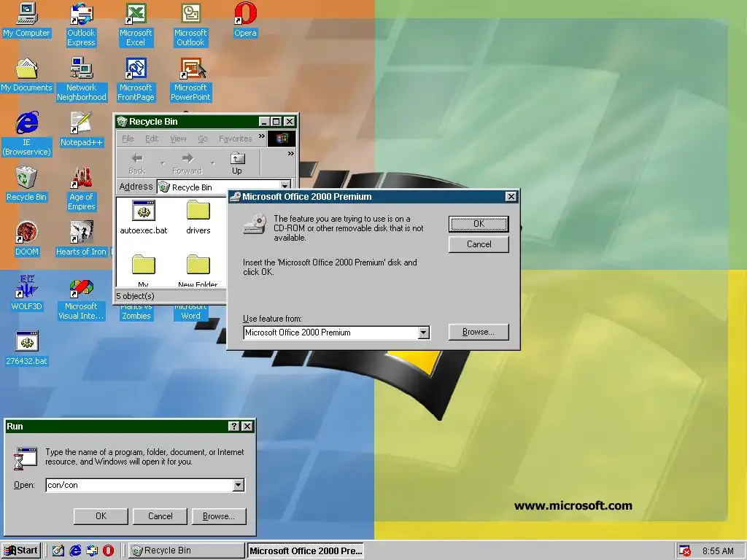Expand the Run dialog Open dropdown

click(239, 485)
